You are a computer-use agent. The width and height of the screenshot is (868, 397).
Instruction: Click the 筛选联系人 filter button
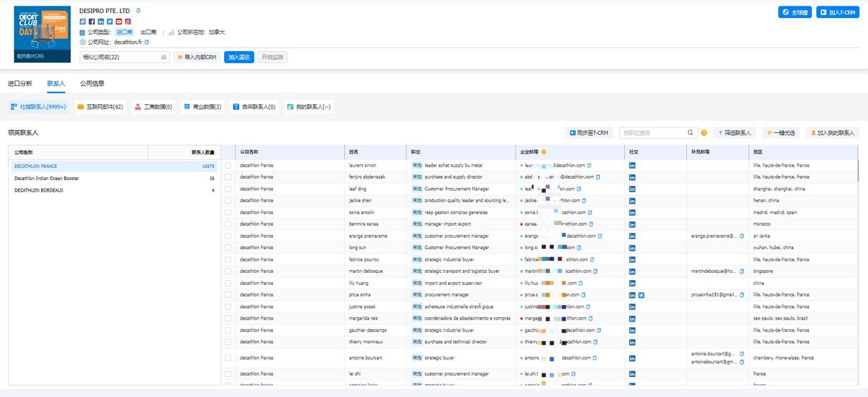(734, 133)
